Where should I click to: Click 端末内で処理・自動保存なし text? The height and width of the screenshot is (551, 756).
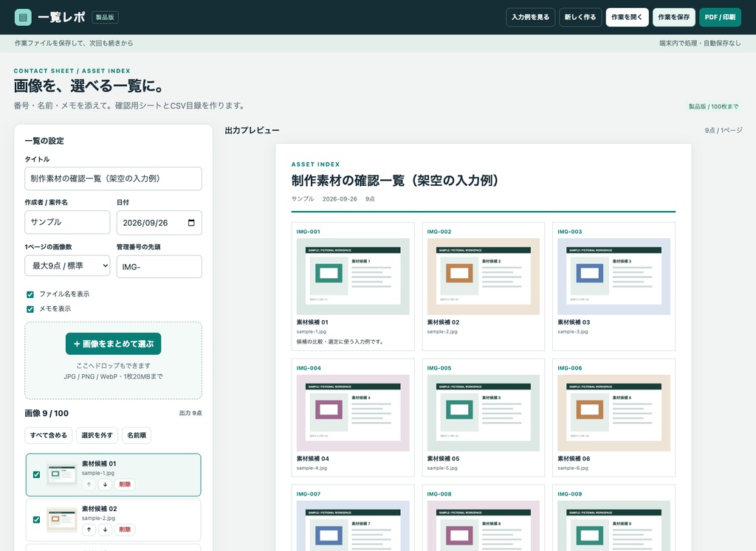tap(700, 43)
